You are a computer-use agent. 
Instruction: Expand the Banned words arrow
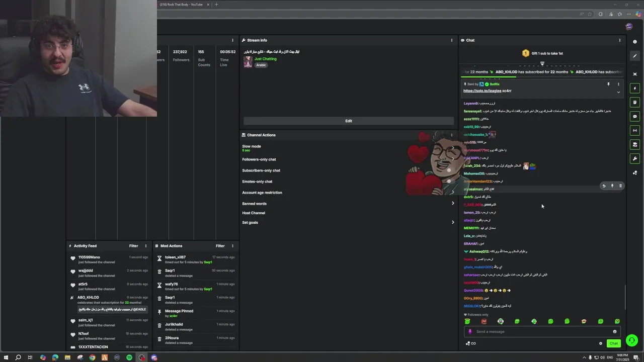[452, 204]
